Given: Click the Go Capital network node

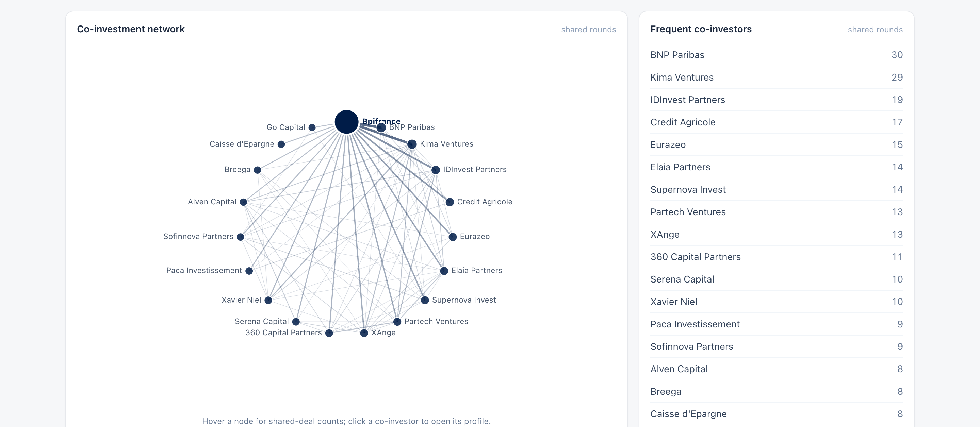Looking at the screenshot, I should [x=312, y=127].
